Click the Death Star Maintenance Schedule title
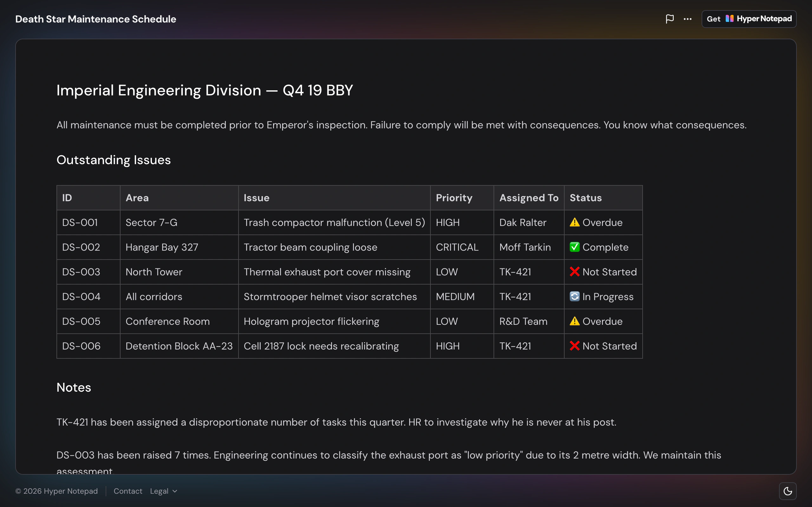Image resolution: width=812 pixels, height=507 pixels. pos(95,19)
